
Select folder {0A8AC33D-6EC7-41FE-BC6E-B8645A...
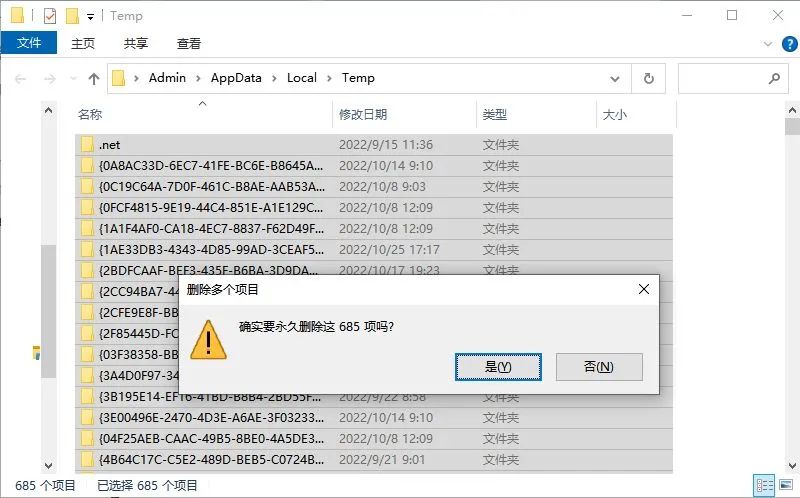click(374, 166)
